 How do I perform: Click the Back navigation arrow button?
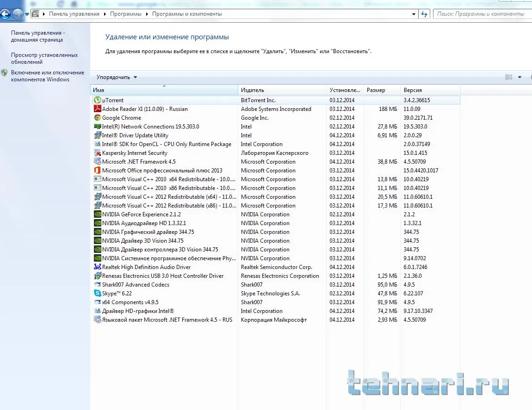(6, 14)
